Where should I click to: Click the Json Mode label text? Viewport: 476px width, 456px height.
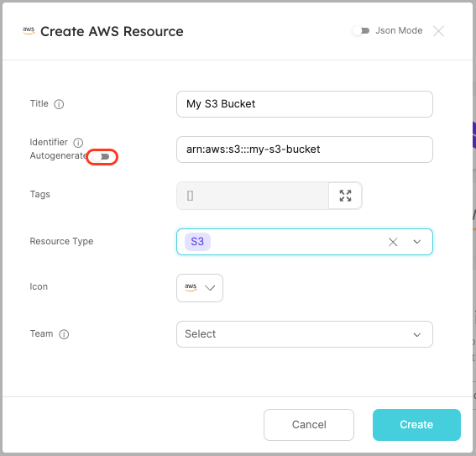(x=399, y=31)
